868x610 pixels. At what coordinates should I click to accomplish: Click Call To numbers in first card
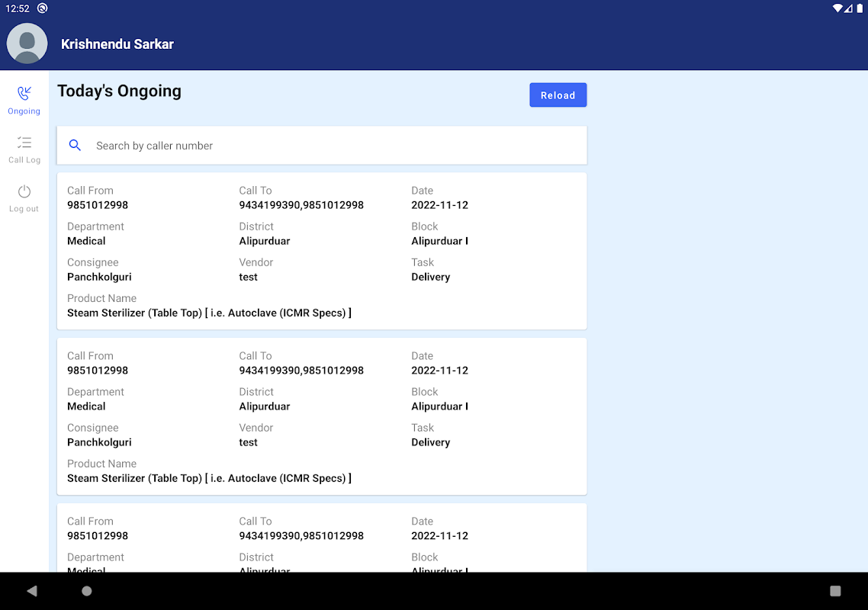pyautogui.click(x=301, y=205)
